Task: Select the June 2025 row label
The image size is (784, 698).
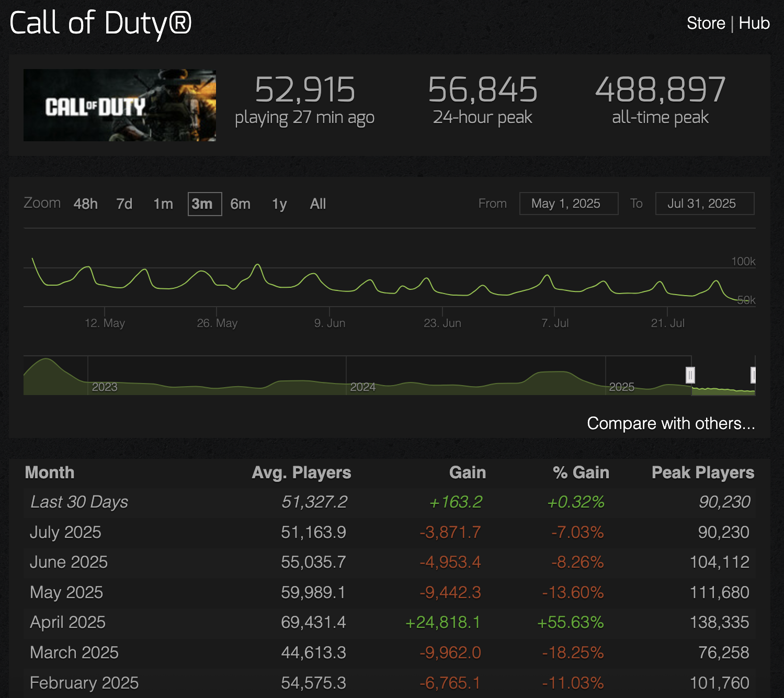Action: [69, 562]
